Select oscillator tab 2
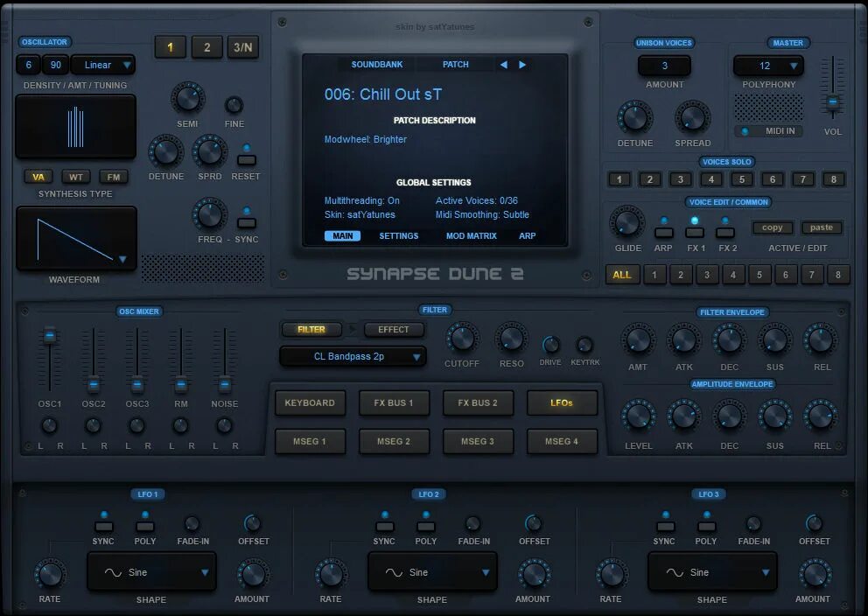This screenshot has width=868, height=616. (x=206, y=47)
